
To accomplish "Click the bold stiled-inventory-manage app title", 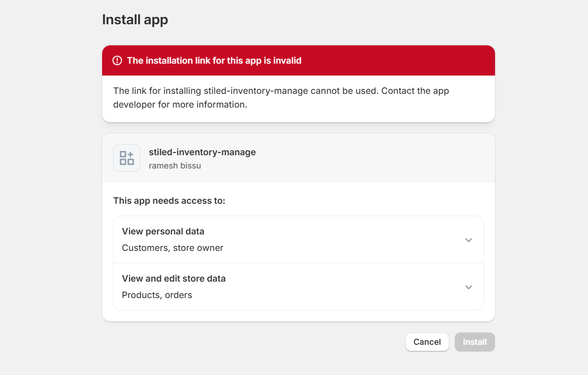I will 202,152.
